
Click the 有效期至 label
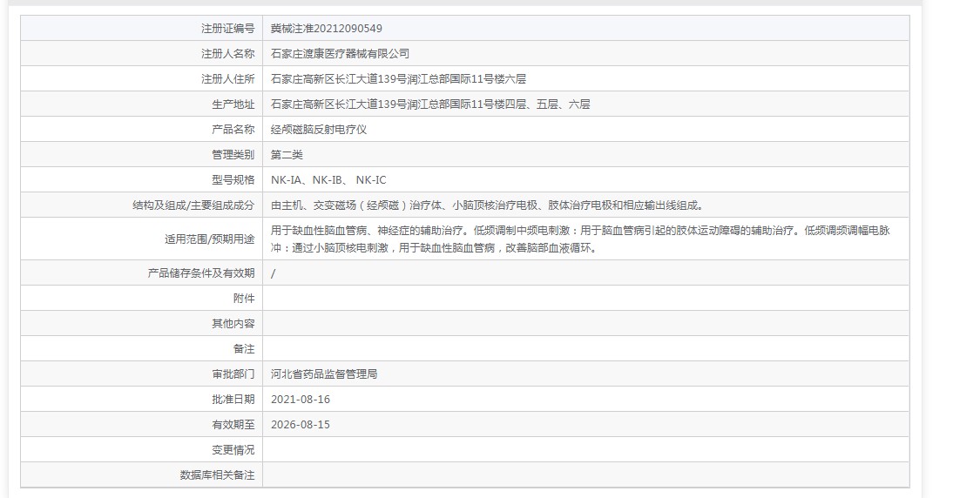(x=233, y=424)
